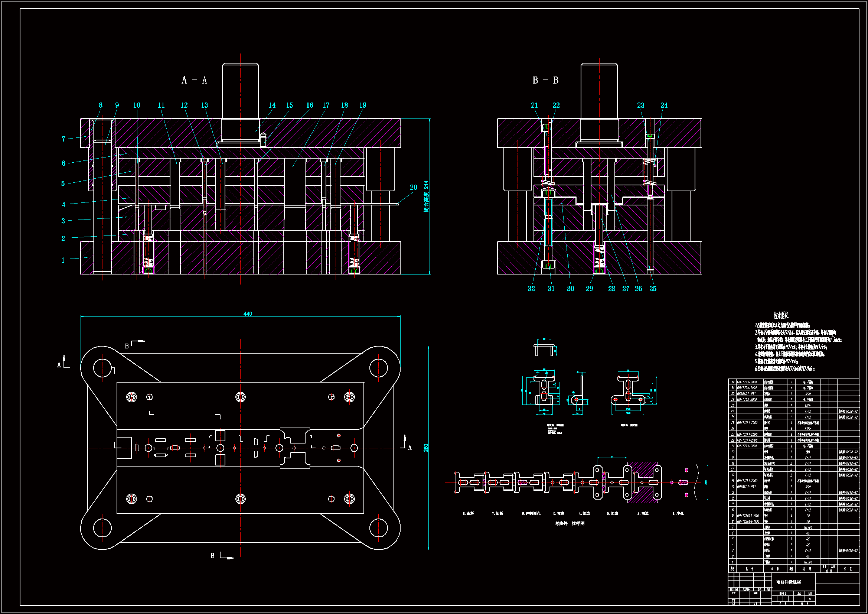This screenshot has width=868, height=614.
Task: Click part balloon number 20
Action: pyautogui.click(x=413, y=187)
